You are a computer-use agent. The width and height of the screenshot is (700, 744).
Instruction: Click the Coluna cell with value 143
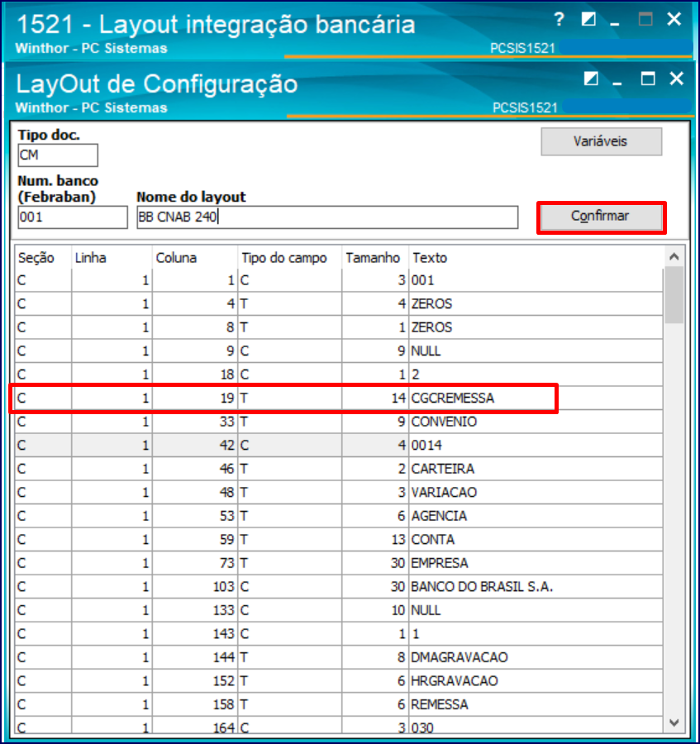[194, 634]
